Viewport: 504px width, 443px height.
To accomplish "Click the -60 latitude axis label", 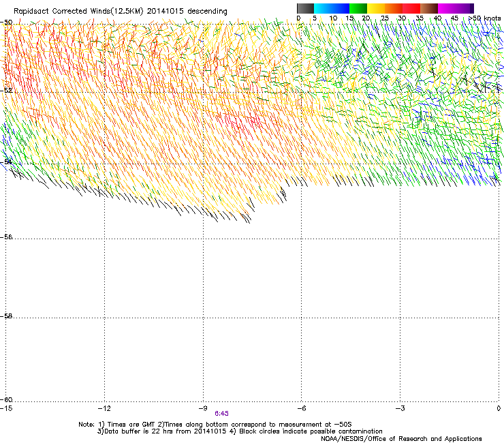I will click(x=6, y=399).
